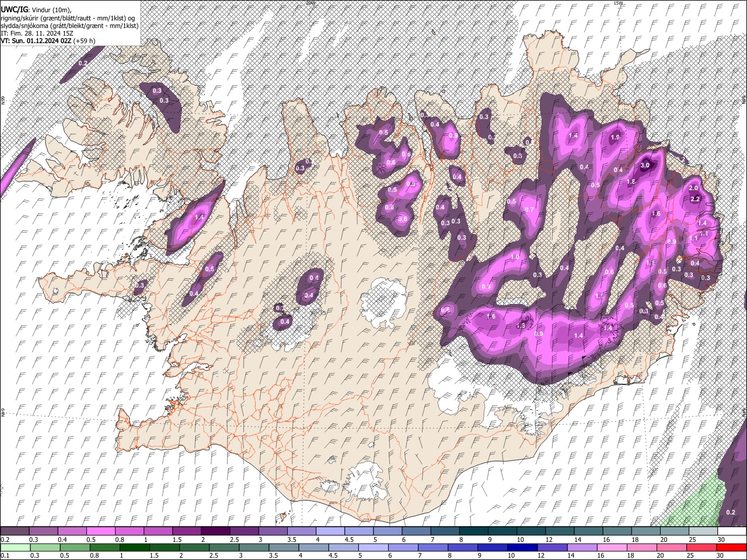Screen dimensions: 747x560
Task: Select the "IT: Fim. 28. 11. 2024 15Z" line
Action: (x=37, y=33)
